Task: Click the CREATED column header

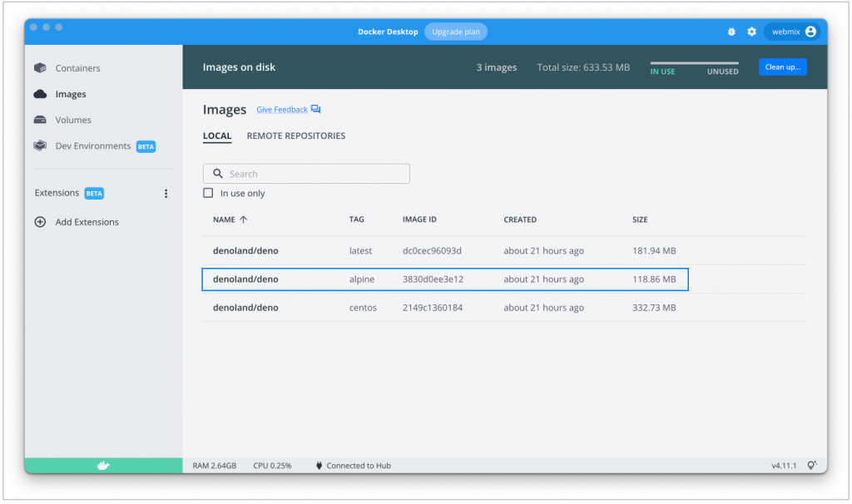Action: (x=520, y=220)
